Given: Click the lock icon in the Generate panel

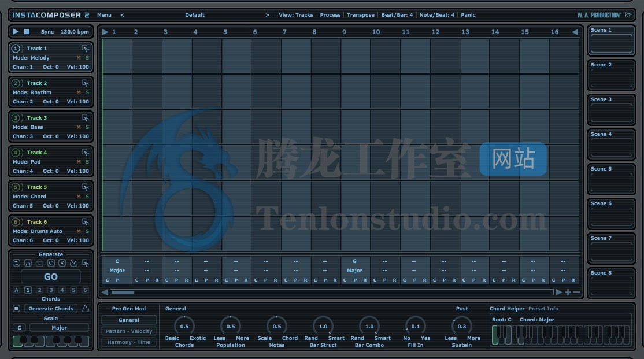Looking at the screenshot, I should click(39, 263).
